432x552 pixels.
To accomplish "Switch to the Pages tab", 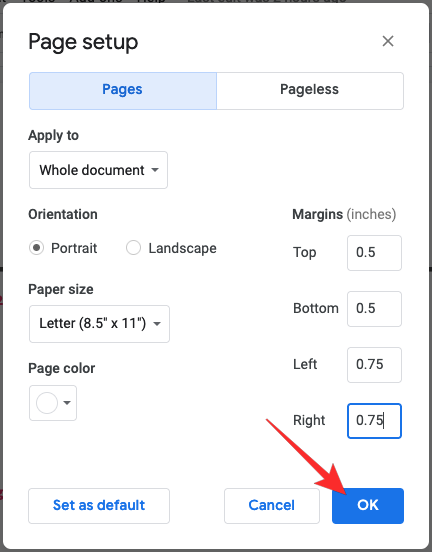I will 123,91.
